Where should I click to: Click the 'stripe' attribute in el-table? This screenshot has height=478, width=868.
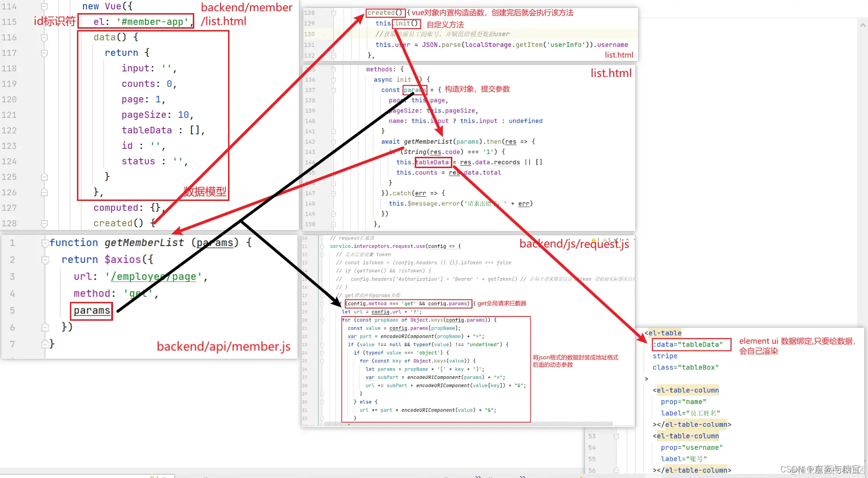coord(665,356)
